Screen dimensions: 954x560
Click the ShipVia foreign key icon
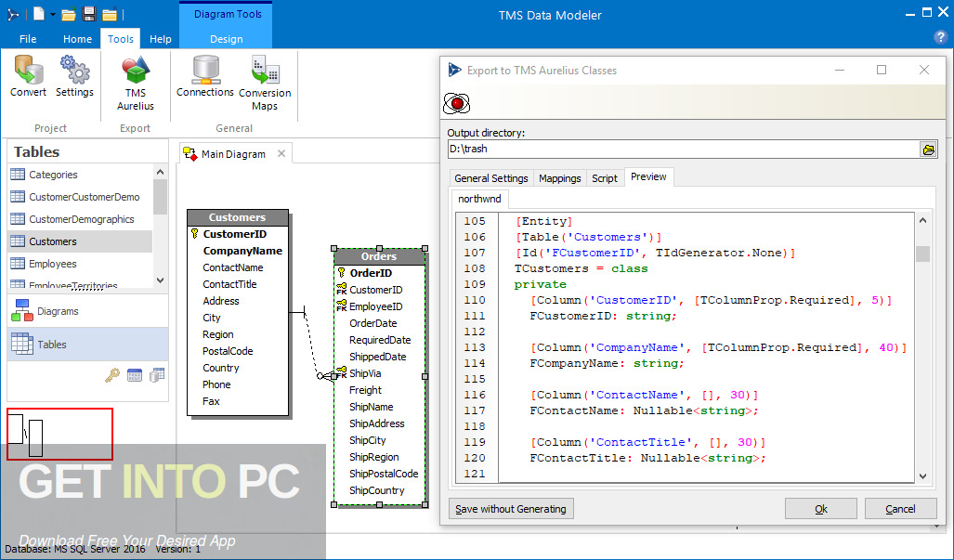[341, 372]
